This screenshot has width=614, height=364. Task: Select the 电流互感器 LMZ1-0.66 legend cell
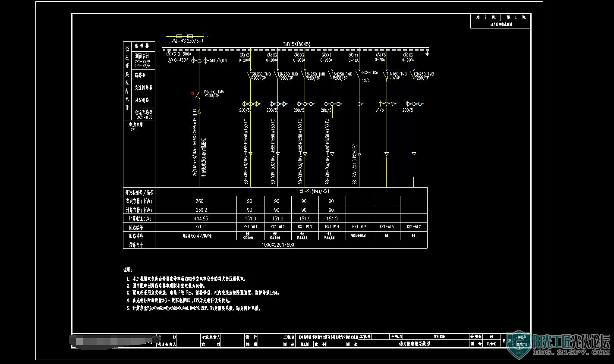tap(144, 114)
